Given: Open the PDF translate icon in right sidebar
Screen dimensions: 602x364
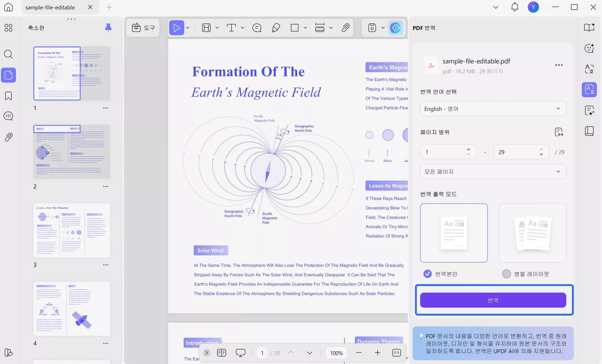Looking at the screenshot, I should pos(589,90).
